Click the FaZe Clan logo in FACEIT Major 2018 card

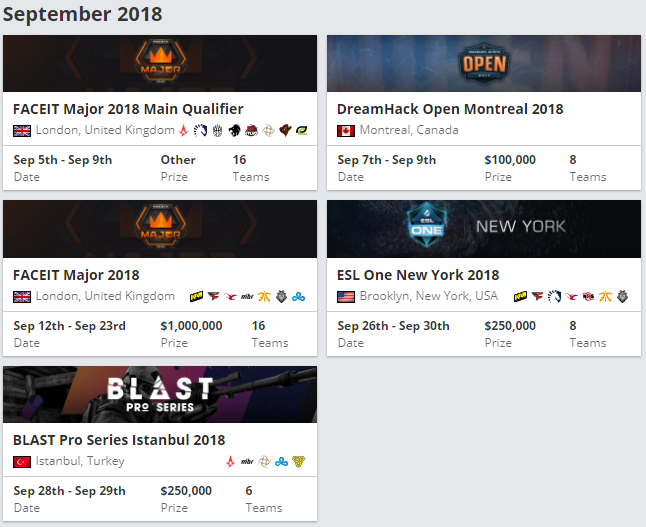pyautogui.click(x=213, y=296)
